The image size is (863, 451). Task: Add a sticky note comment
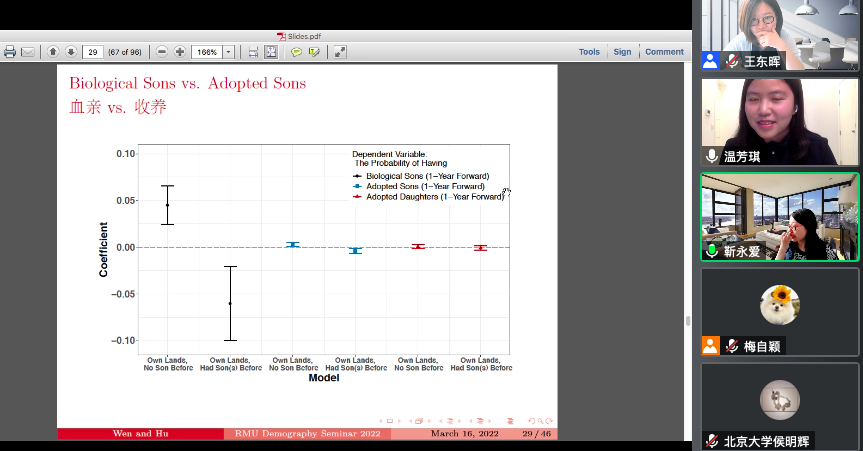click(297, 52)
